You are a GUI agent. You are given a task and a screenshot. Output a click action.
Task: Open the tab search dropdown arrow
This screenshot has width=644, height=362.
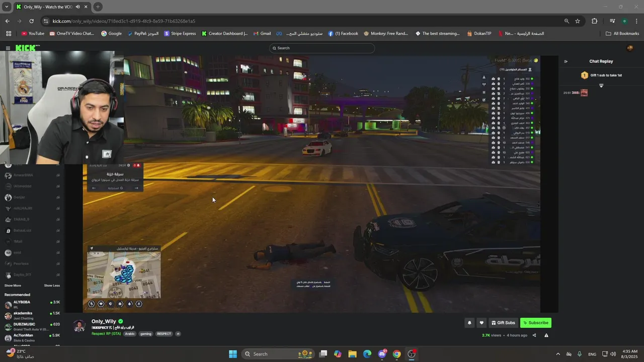coord(7,7)
